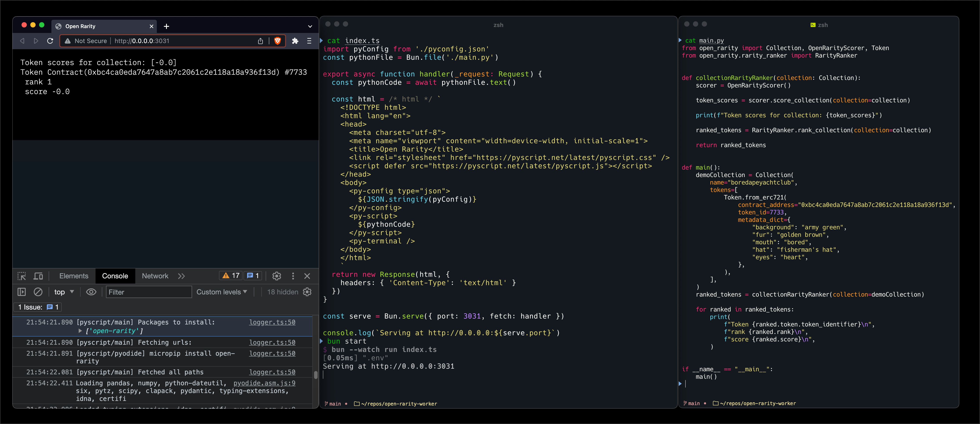Open logger.ts:50 link for Fetched all paths

(x=272, y=372)
